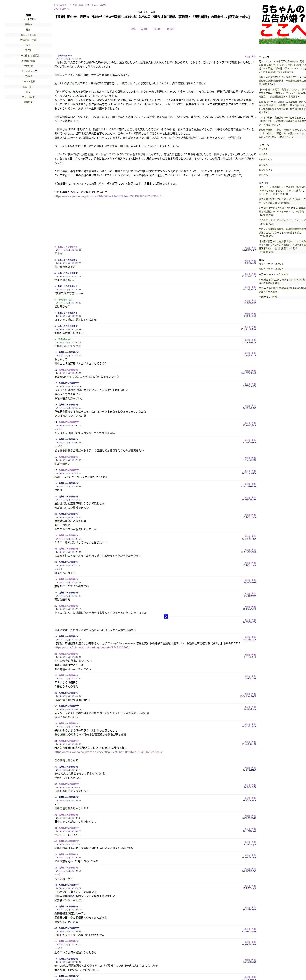Open the greta.5ch.net URL in post 28
The image size is (306, 980).
(92, 647)
